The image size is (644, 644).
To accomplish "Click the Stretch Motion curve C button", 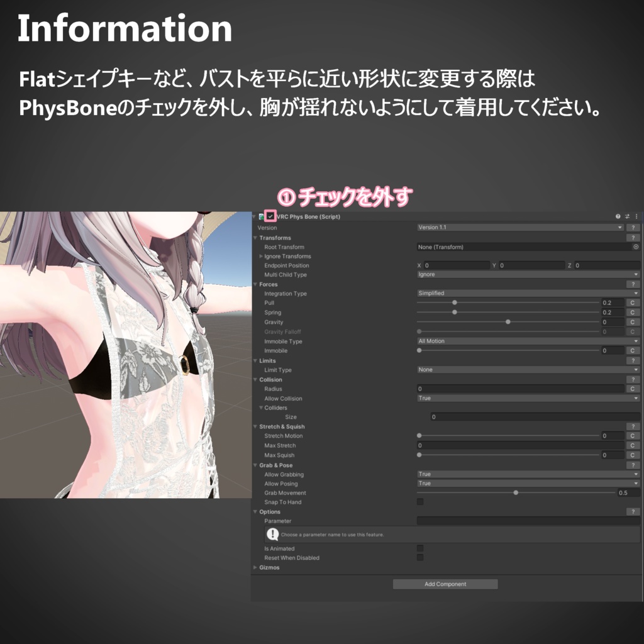I will [633, 436].
